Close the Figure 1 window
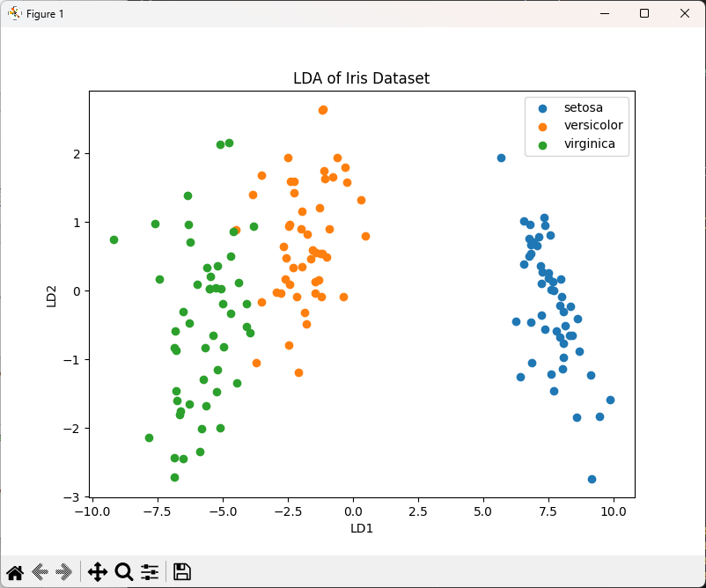 (685, 14)
